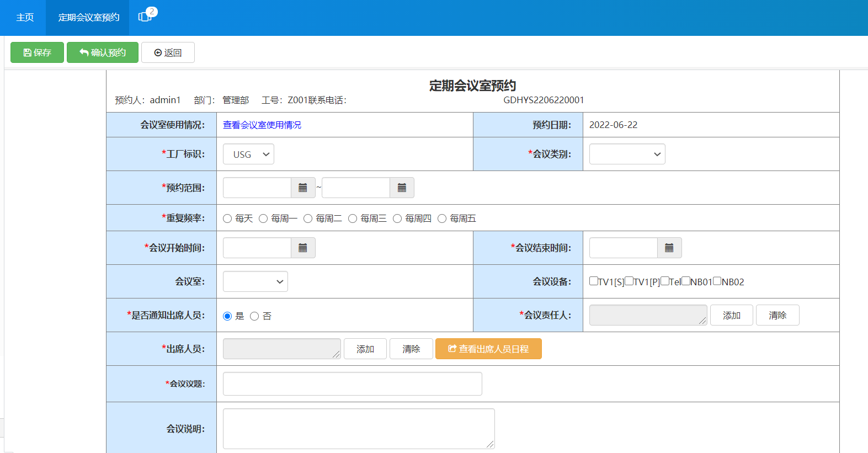The height and width of the screenshot is (453, 868).
Task: Check the TV1[S] equipment checkbox
Action: click(x=594, y=281)
